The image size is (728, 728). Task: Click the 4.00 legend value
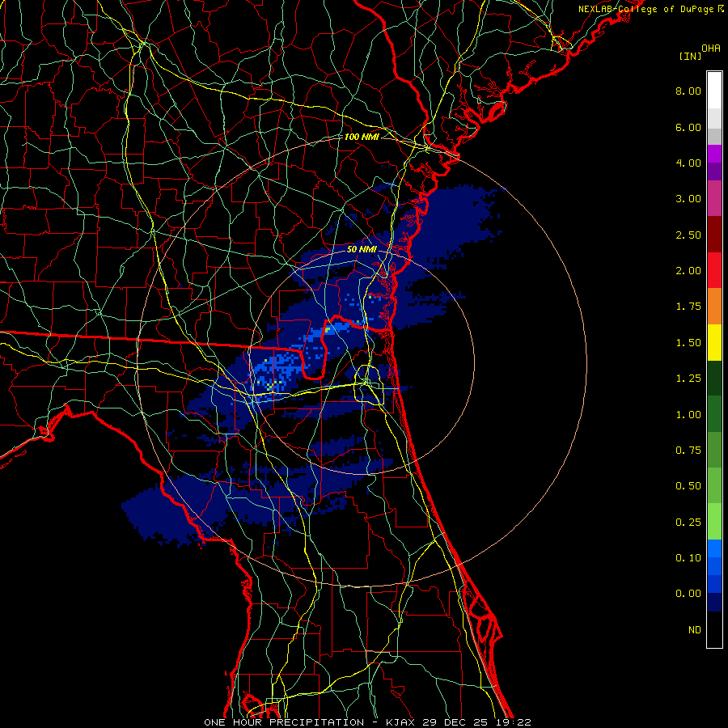688,163
